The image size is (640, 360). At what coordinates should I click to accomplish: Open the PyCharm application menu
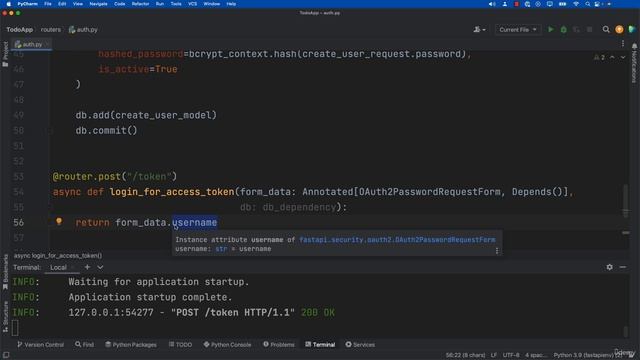(27, 4)
